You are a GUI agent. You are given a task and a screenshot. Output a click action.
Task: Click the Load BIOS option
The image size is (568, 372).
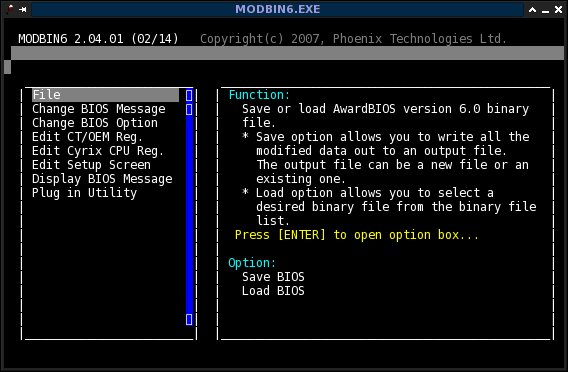click(273, 291)
